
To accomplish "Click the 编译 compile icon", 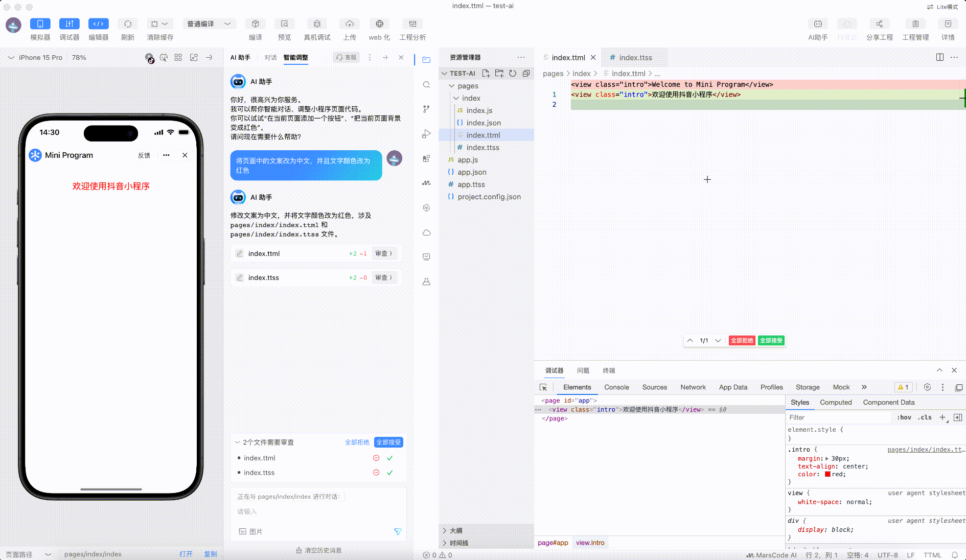I will (255, 24).
